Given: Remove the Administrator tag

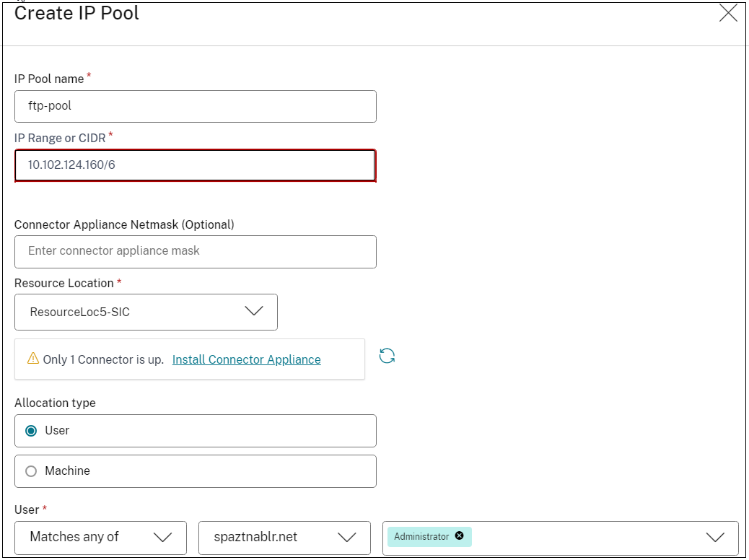Looking at the screenshot, I should tap(459, 536).
